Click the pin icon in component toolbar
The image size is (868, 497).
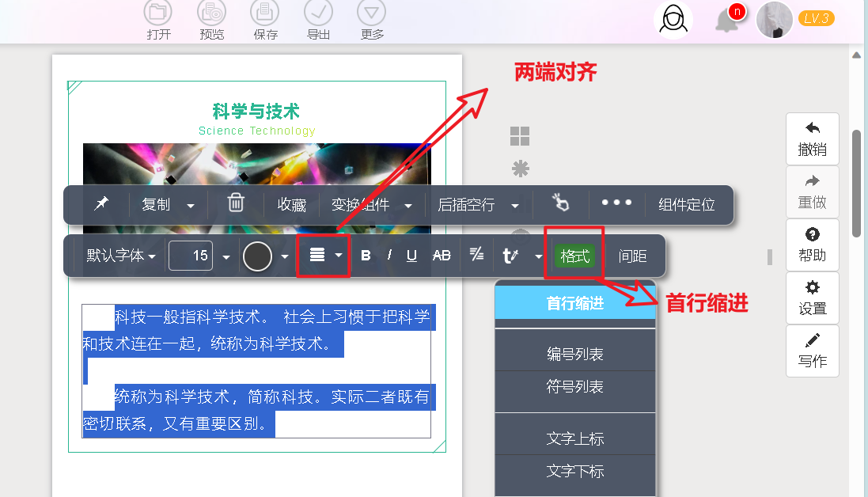tap(101, 203)
